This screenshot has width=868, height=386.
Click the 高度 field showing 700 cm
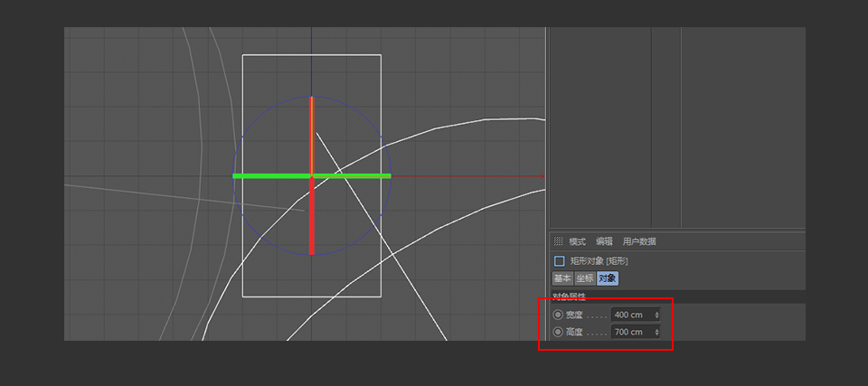(631, 332)
